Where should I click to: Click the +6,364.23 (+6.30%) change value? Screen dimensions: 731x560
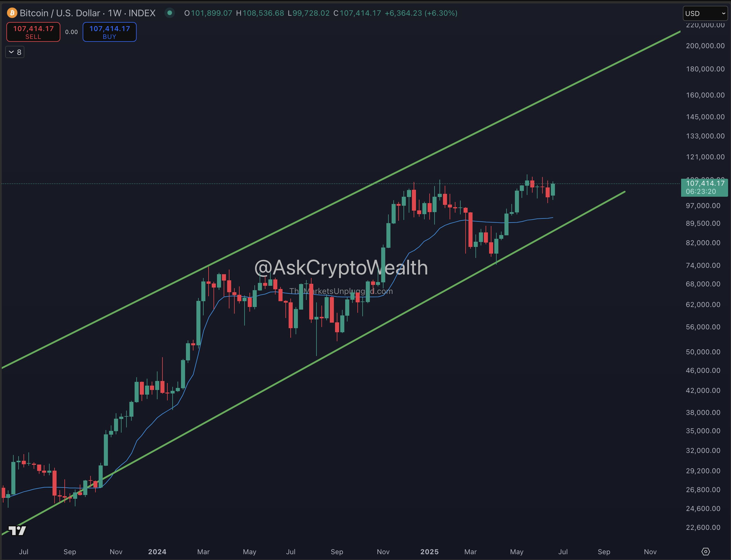pos(421,13)
